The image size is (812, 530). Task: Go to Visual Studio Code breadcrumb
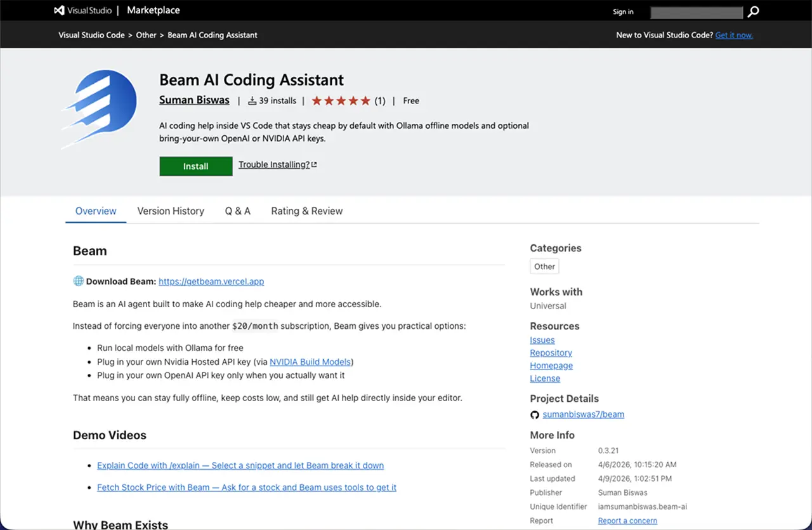click(92, 36)
